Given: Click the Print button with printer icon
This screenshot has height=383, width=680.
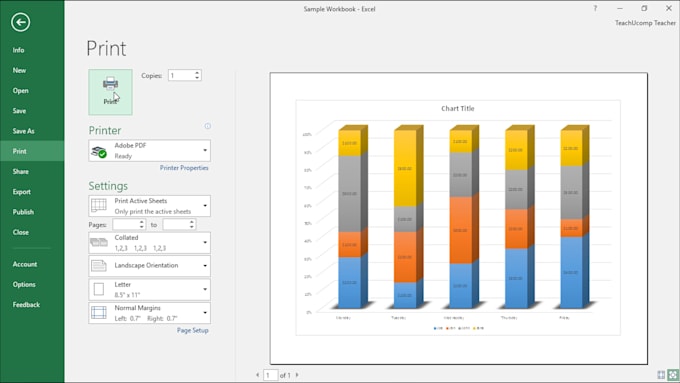Looking at the screenshot, I should coord(111,92).
